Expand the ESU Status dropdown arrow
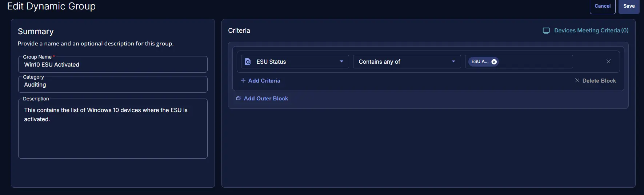Image resolution: width=644 pixels, height=195 pixels. [341, 61]
